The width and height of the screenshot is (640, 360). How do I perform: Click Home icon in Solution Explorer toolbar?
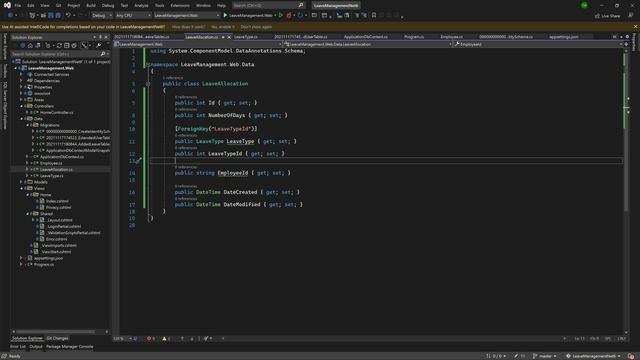30,46
